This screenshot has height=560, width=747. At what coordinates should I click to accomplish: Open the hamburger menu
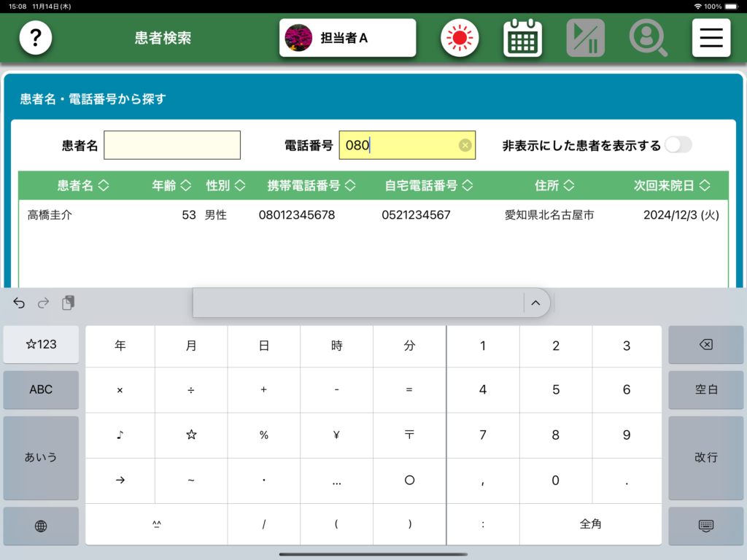pos(711,38)
